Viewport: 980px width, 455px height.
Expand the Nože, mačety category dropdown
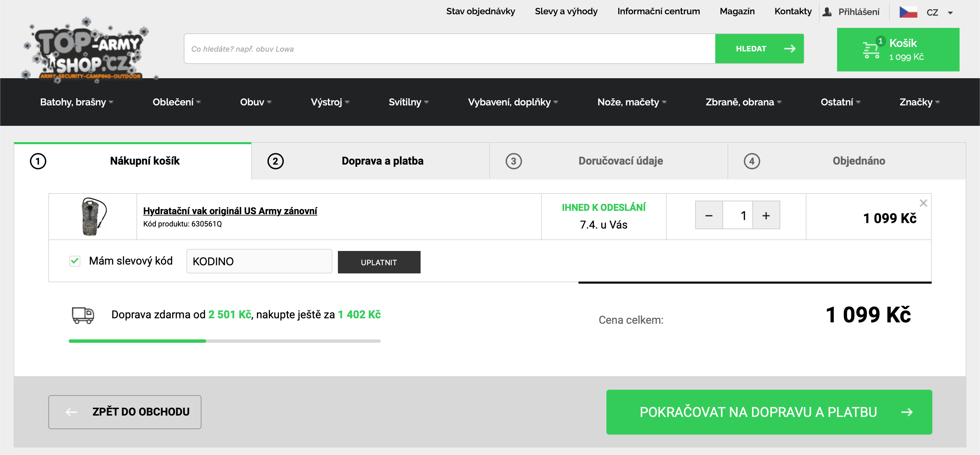click(x=632, y=102)
